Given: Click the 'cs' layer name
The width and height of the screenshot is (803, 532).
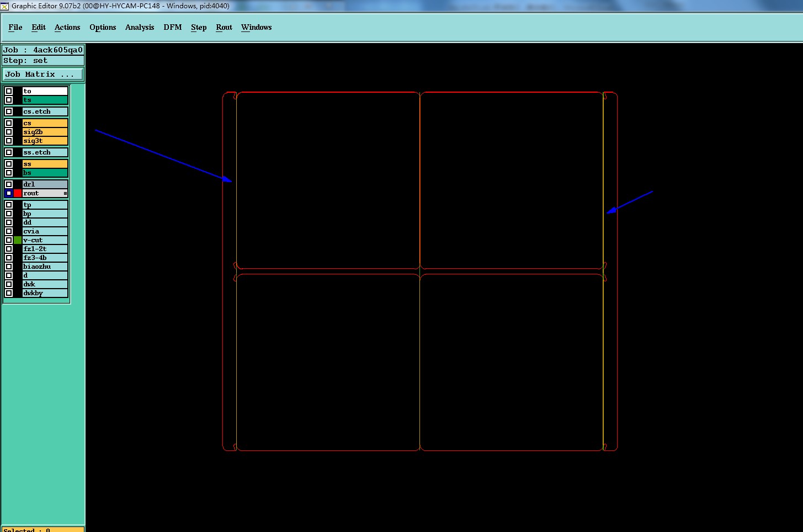Looking at the screenshot, I should (x=45, y=123).
